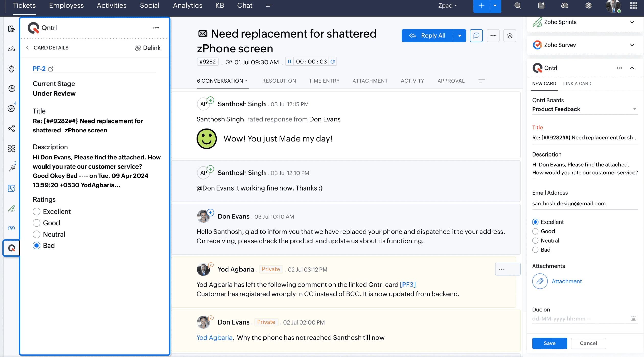Switch to the Resolution tab

click(x=279, y=81)
